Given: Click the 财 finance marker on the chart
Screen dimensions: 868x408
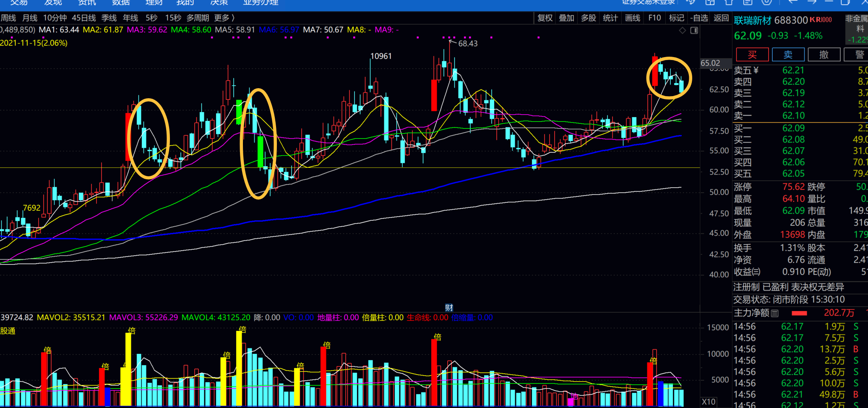Looking at the screenshot, I should click(449, 308).
